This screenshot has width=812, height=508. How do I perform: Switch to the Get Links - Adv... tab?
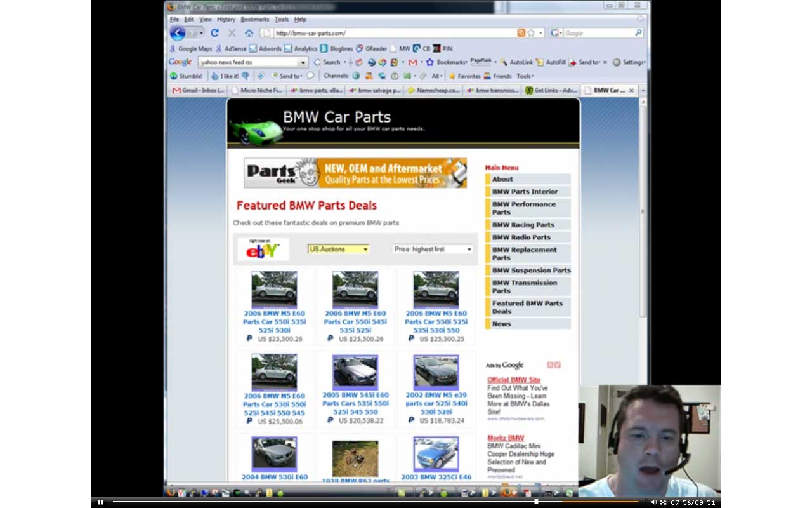tap(551, 90)
